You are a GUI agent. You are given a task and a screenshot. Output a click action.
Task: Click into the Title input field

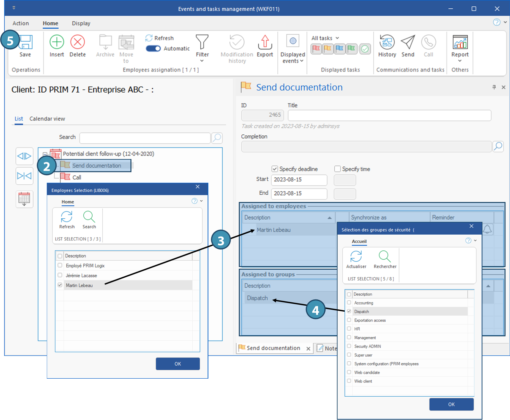click(389, 115)
